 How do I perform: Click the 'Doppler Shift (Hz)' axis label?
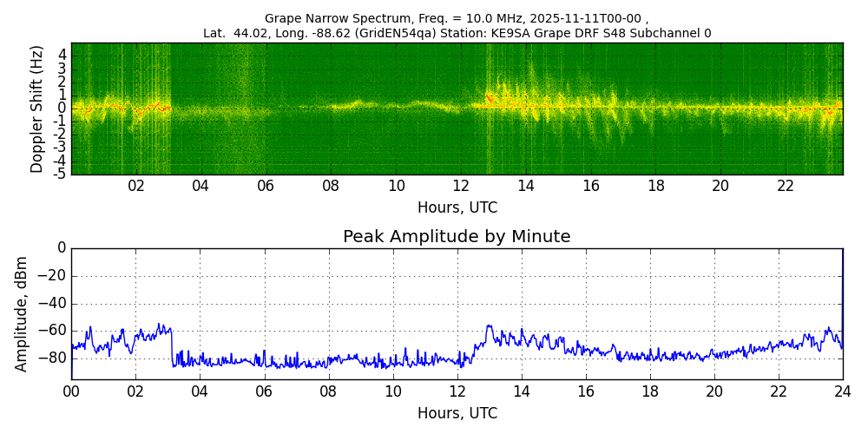tap(36, 108)
